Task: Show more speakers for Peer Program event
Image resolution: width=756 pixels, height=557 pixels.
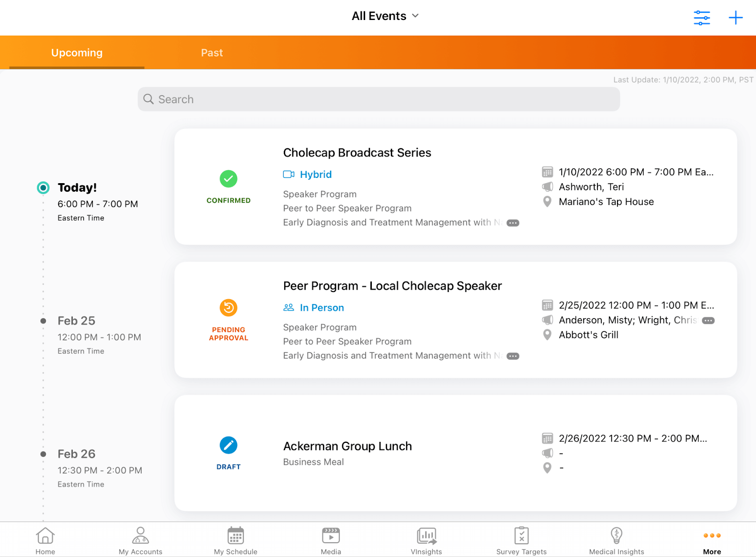Action: pyautogui.click(x=708, y=321)
